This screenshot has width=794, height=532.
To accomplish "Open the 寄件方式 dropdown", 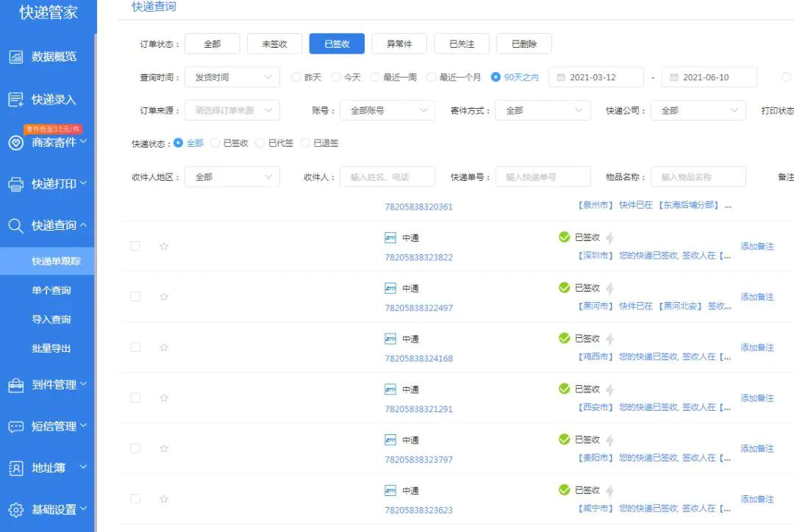I will coord(543,110).
